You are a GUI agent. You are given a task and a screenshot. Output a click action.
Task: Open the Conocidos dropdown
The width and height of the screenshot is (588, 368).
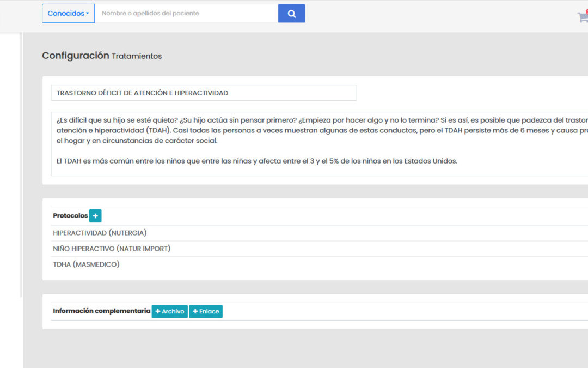tap(68, 14)
